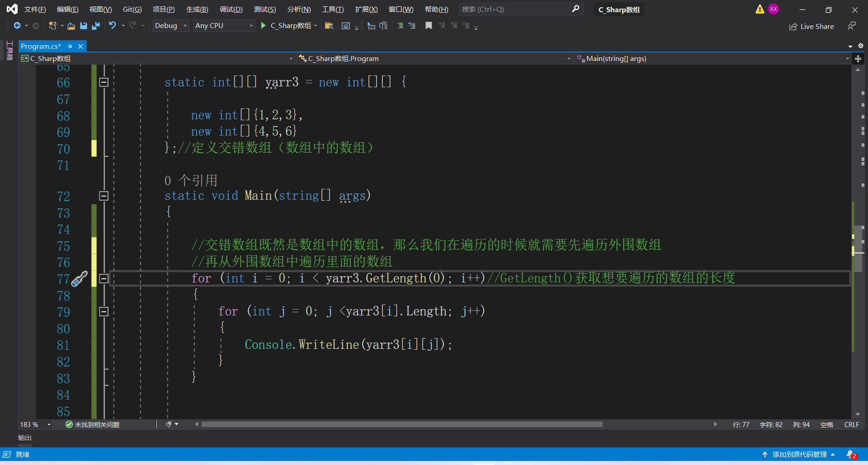
Task: Open the Main(string[] args) member dropdown
Action: [x=712, y=59]
